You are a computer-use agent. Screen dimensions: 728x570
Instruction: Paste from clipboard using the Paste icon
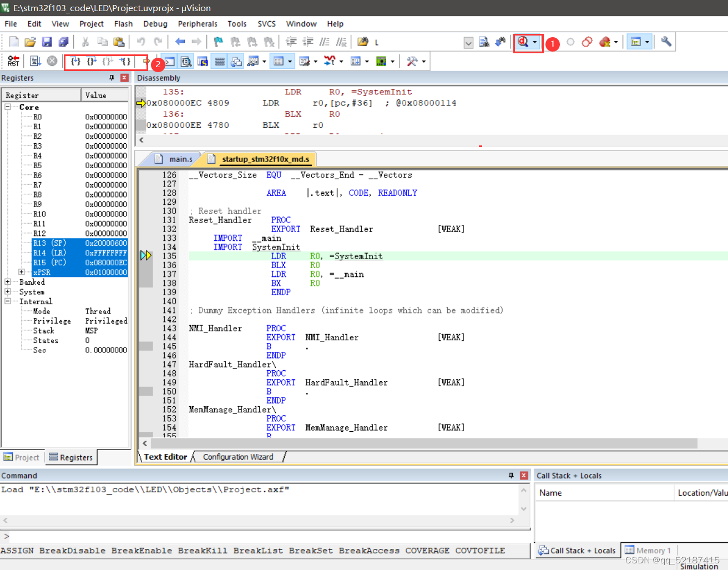point(119,42)
